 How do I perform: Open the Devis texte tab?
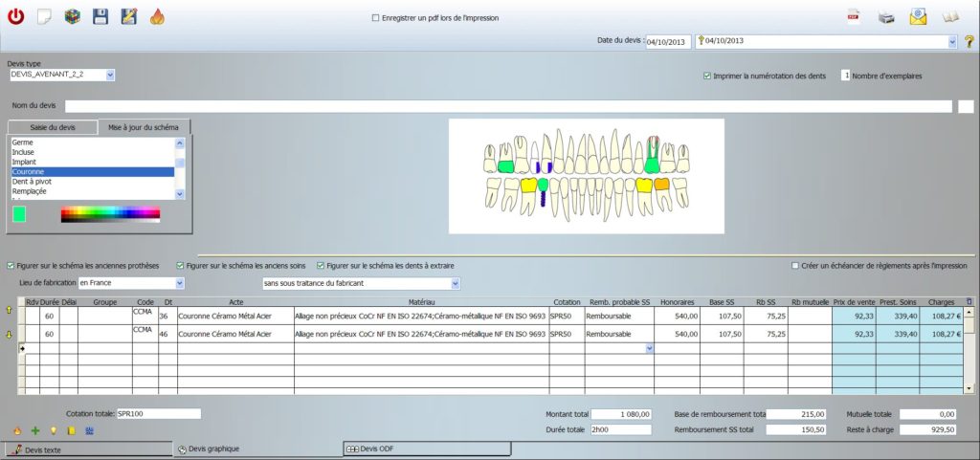click(87, 449)
